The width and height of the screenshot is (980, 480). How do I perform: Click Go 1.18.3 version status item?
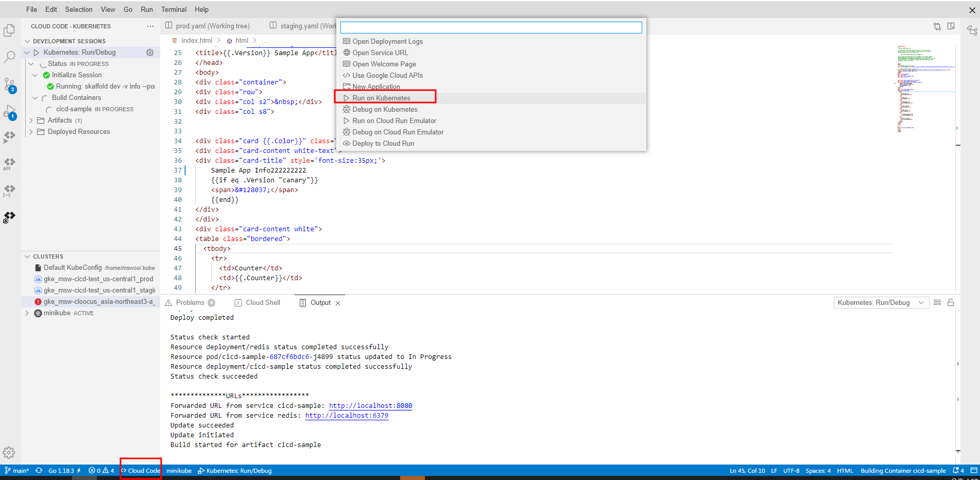point(64,471)
